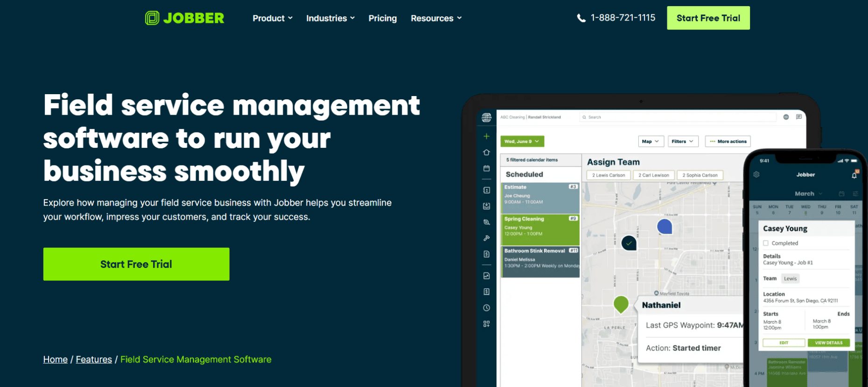The width and height of the screenshot is (868, 387).
Task: Expand the Resources menu
Action: tap(436, 18)
